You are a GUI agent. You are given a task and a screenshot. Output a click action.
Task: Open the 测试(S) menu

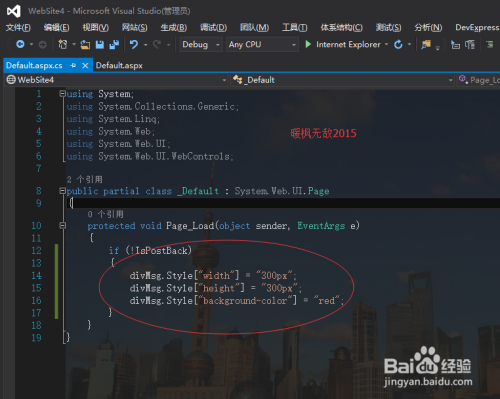click(x=388, y=28)
